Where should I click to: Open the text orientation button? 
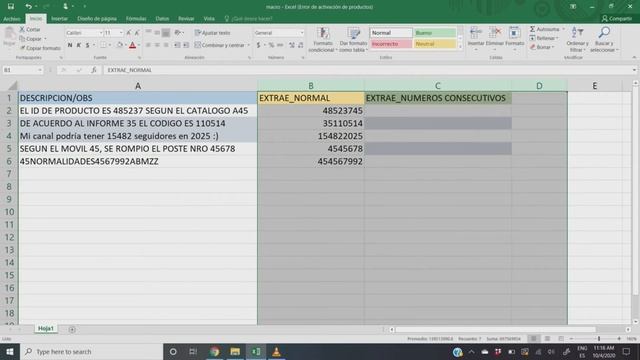click(x=178, y=33)
